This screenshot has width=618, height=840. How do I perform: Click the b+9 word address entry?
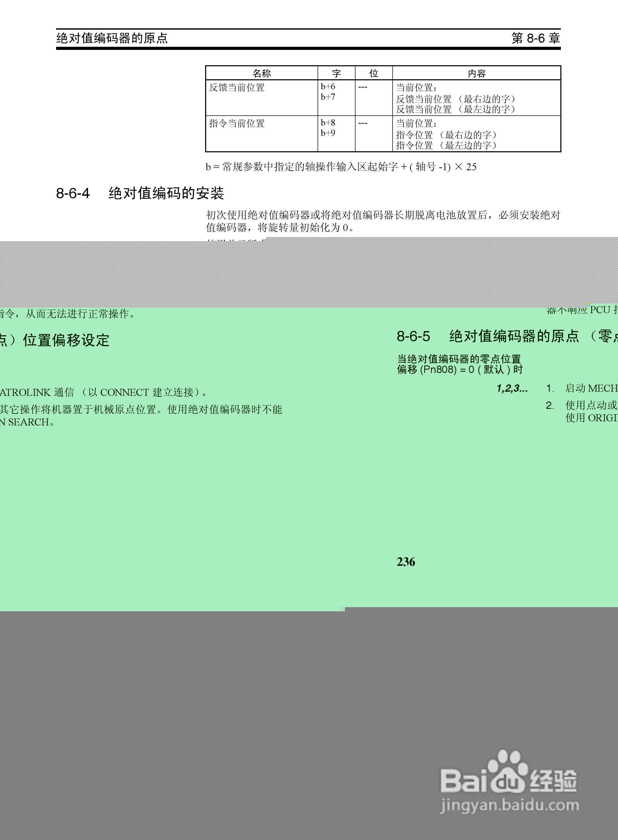point(328,133)
